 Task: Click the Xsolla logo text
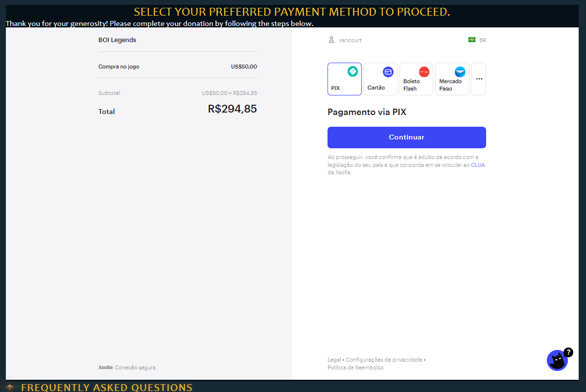(x=105, y=368)
